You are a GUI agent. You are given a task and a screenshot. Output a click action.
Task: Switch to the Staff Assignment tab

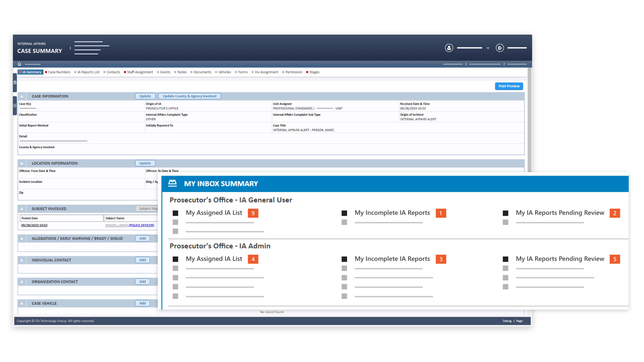140,72
